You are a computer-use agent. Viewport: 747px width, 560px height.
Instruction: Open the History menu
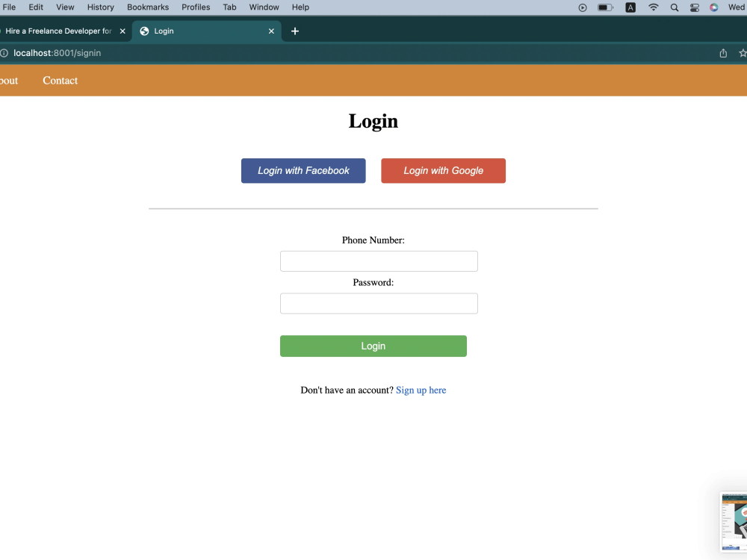coord(101,7)
